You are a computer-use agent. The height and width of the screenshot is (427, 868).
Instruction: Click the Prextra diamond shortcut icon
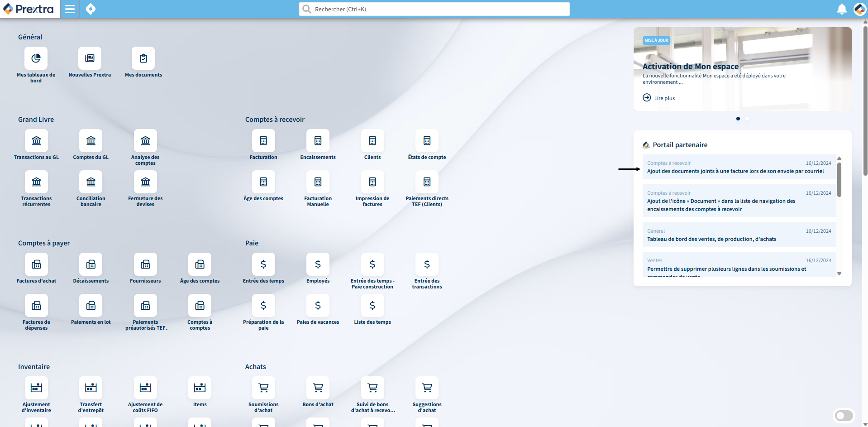(91, 9)
